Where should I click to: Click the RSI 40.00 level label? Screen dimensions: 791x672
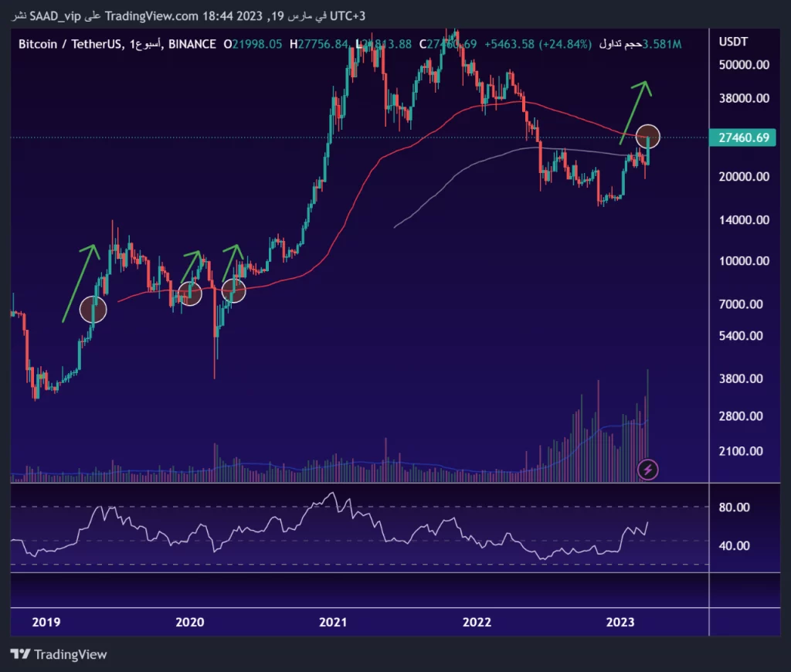pyautogui.click(x=734, y=546)
